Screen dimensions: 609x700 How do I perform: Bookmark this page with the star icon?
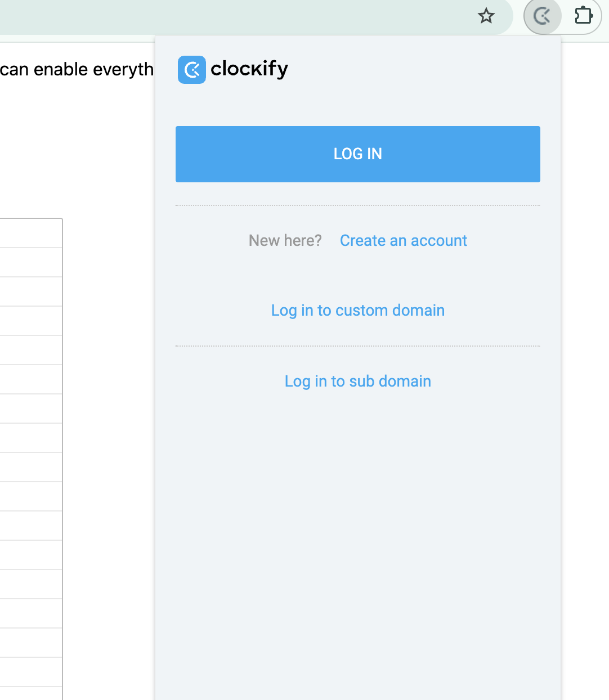tap(486, 16)
